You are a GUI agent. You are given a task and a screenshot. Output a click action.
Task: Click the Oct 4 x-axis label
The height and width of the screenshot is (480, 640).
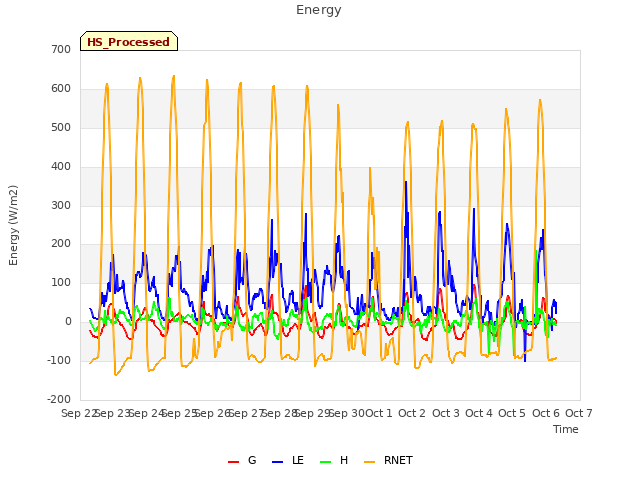click(x=479, y=413)
